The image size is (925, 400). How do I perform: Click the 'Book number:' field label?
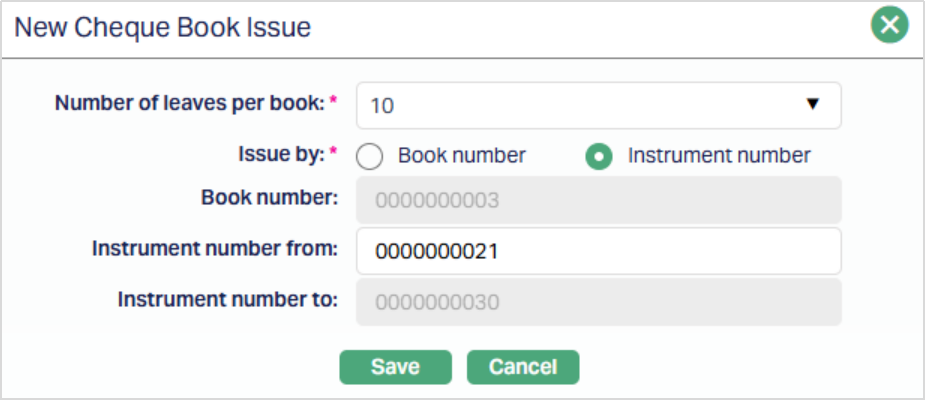tap(266, 198)
